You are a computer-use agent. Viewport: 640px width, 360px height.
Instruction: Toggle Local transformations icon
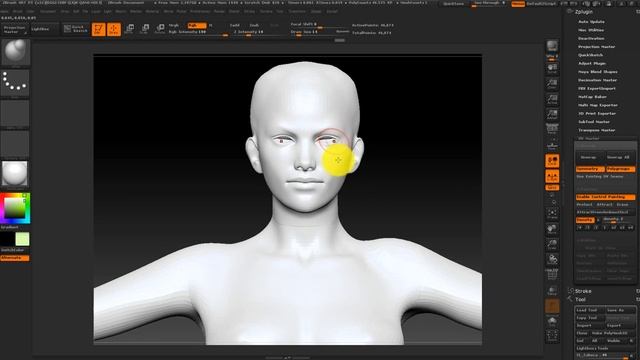point(552,161)
